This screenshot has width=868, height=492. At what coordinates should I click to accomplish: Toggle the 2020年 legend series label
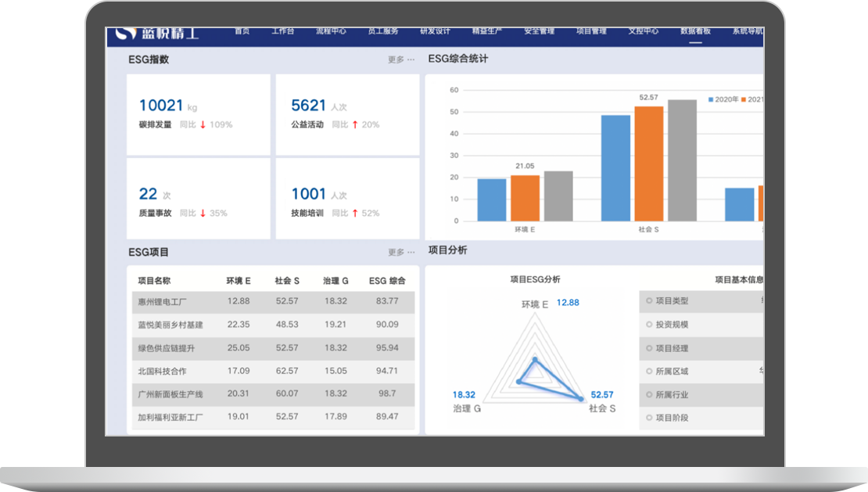coord(726,99)
